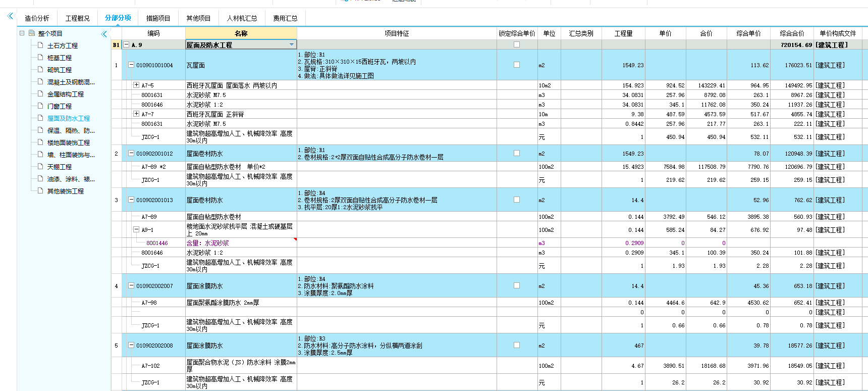The height and width of the screenshot is (391, 868).
Task: Select 油漆、涂料、裱... in the project tree
Action: [71, 179]
